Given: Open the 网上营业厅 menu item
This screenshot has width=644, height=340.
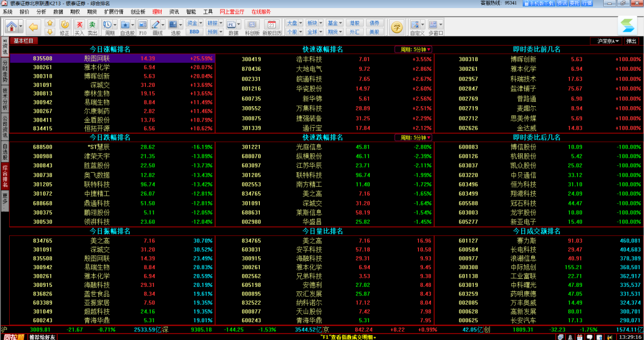Looking at the screenshot, I should tap(232, 11).
